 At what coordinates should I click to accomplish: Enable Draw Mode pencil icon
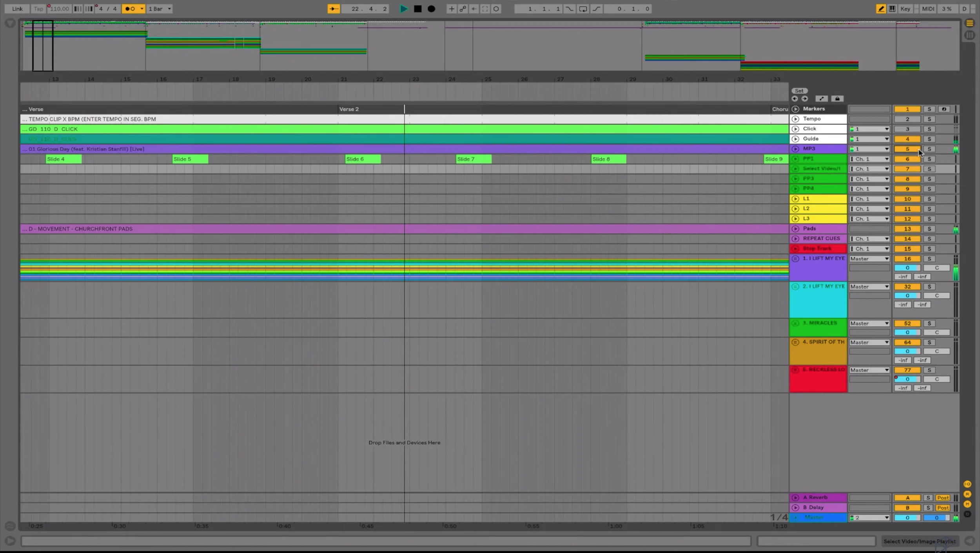click(881, 9)
